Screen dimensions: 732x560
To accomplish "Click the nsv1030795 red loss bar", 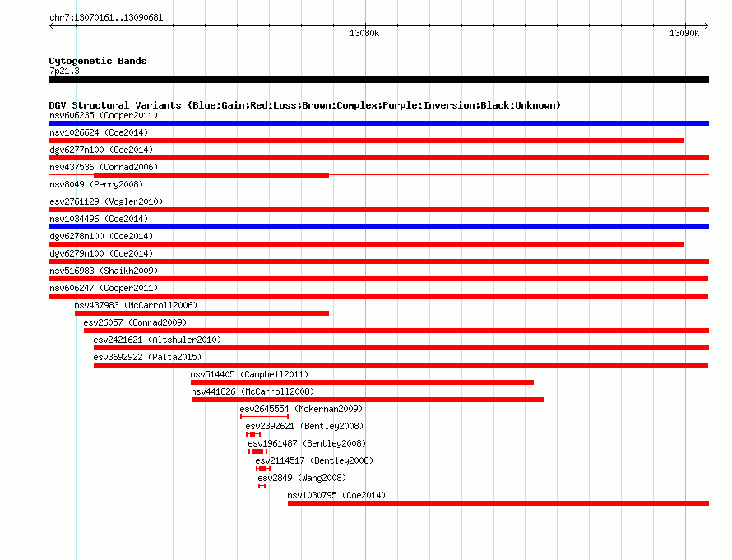I will pos(498,503).
